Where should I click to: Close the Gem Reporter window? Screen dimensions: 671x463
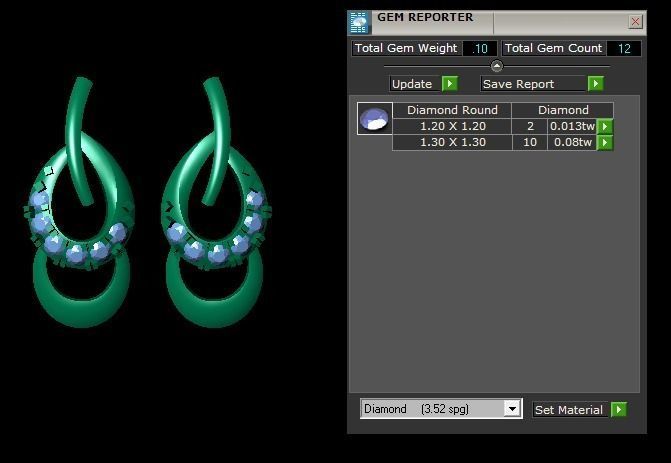pos(635,21)
